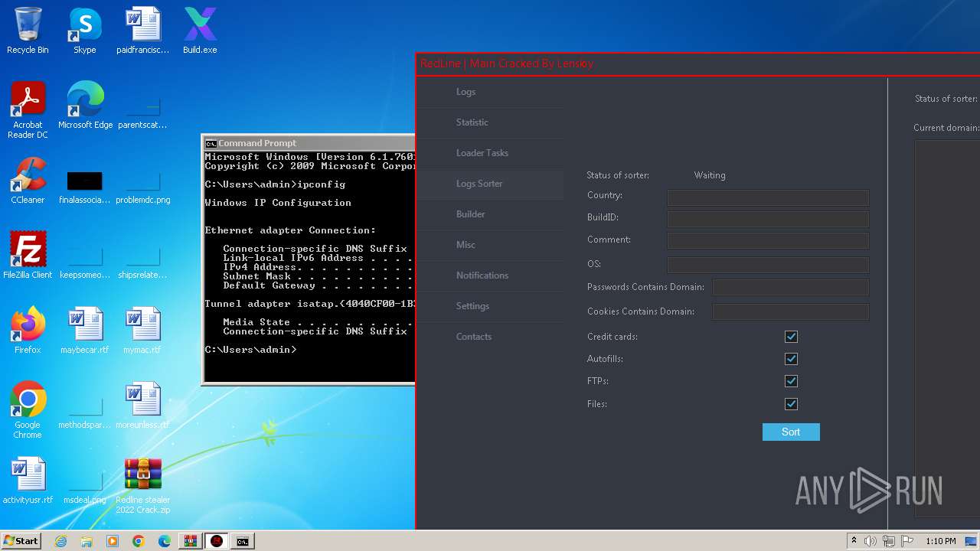The height and width of the screenshot is (551, 980).
Task: Launch Microsoft Edge from the desktop
Action: pos(85,106)
